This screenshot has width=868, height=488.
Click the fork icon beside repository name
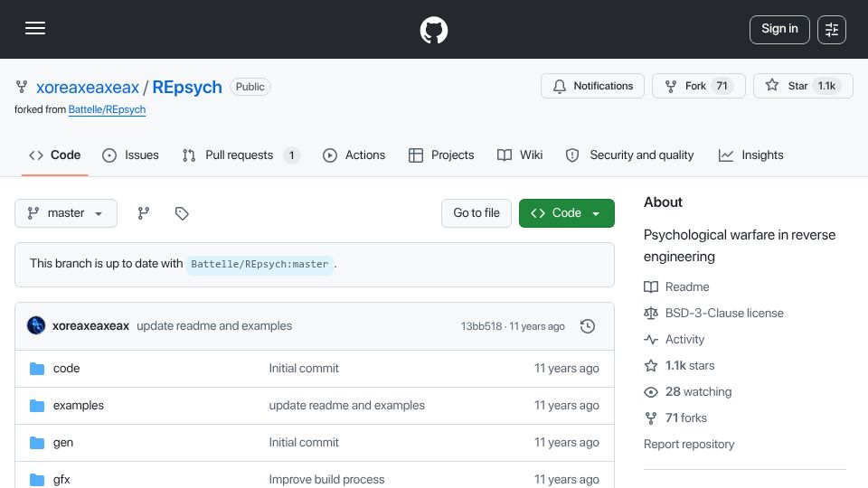(22, 87)
